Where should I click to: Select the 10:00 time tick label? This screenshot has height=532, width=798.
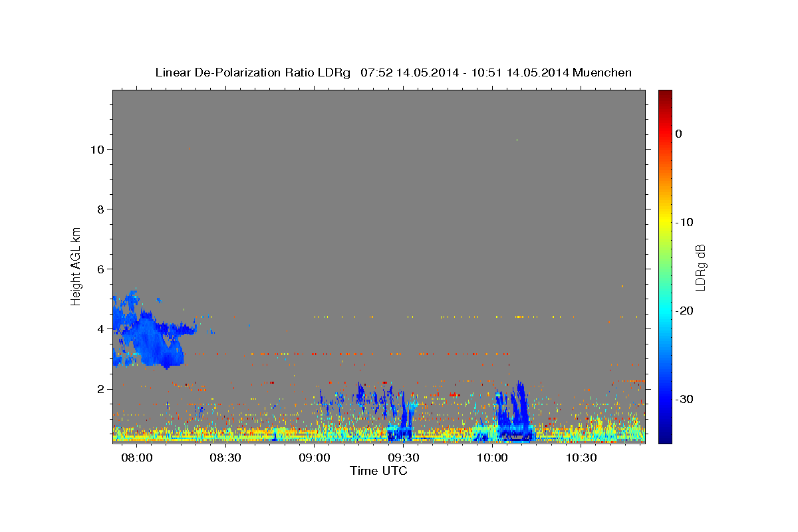pos(492,458)
